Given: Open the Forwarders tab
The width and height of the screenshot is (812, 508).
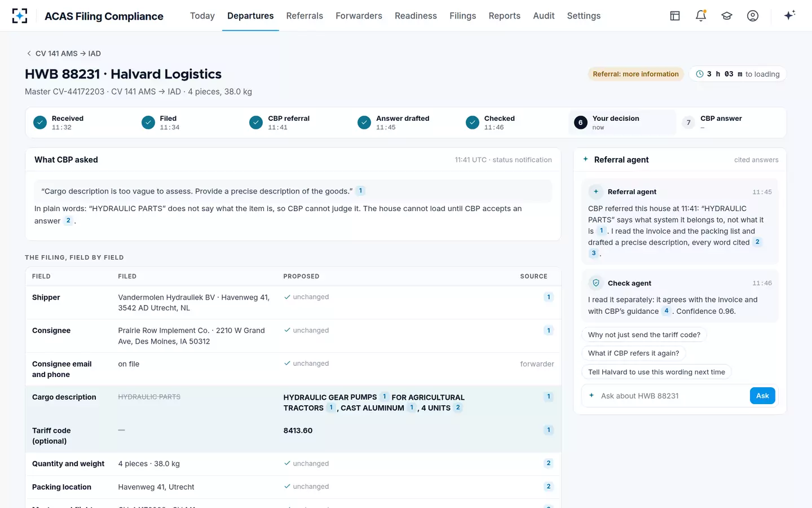Looking at the screenshot, I should pyautogui.click(x=359, y=16).
